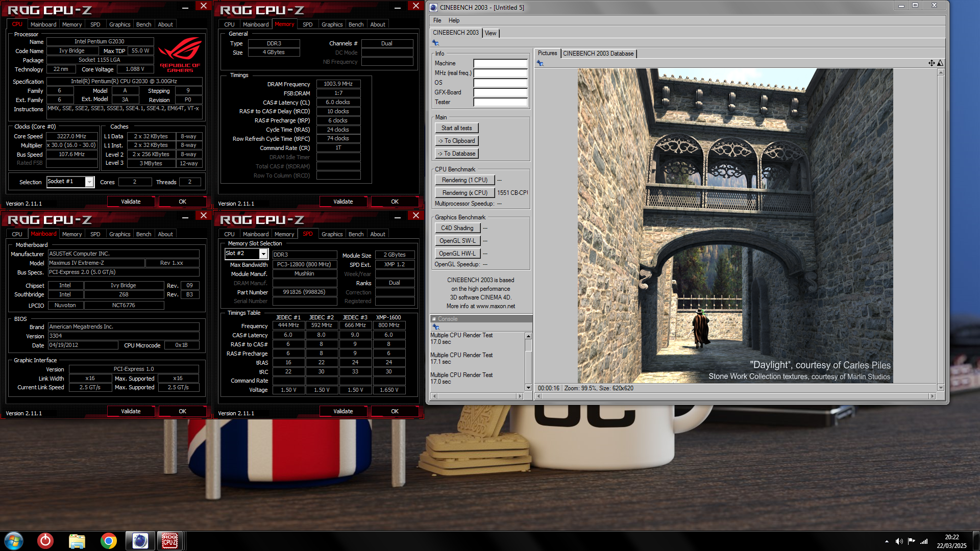Screen dimensions: 980x551
Task: Click the render view vertical scrollbar track
Action: click(x=941, y=230)
